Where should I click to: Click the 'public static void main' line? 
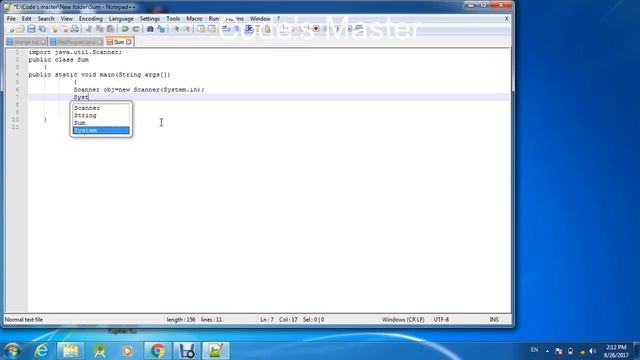[99, 75]
